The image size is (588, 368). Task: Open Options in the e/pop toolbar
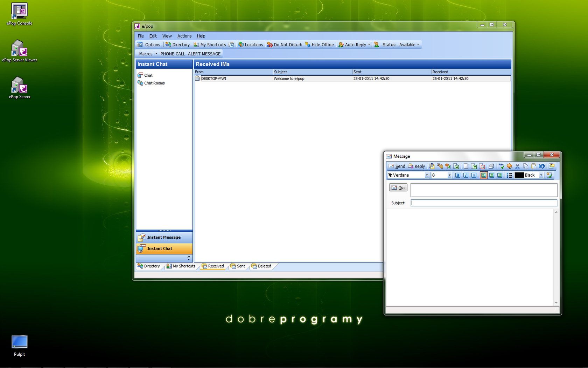[149, 45]
